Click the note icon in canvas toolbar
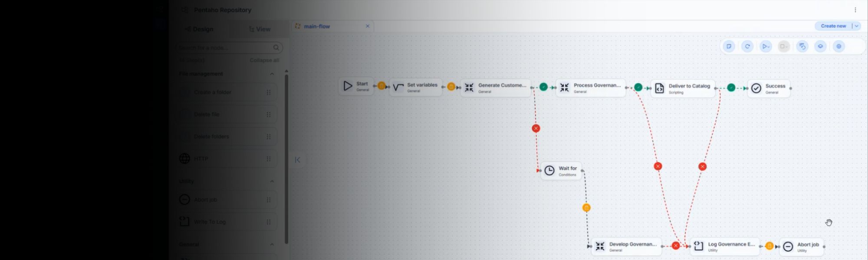The width and height of the screenshot is (868, 260). (729, 46)
